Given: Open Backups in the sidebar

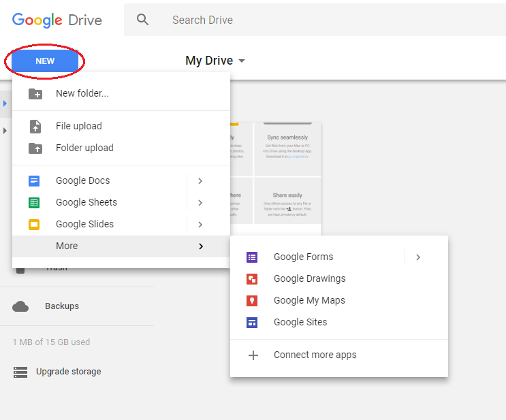Looking at the screenshot, I should 62,306.
